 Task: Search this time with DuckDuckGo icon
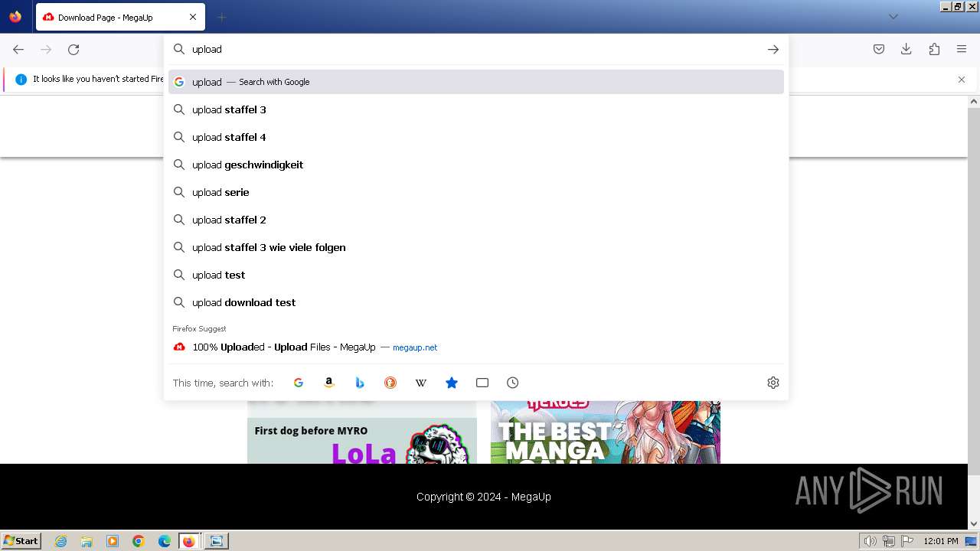pos(390,383)
